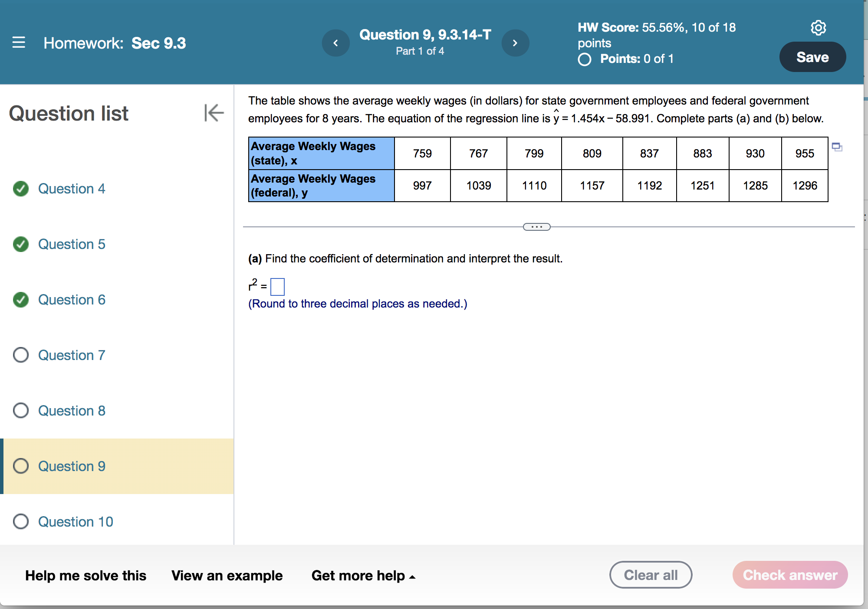Select Question 10 circle indicator
The width and height of the screenshot is (868, 609).
(21, 522)
